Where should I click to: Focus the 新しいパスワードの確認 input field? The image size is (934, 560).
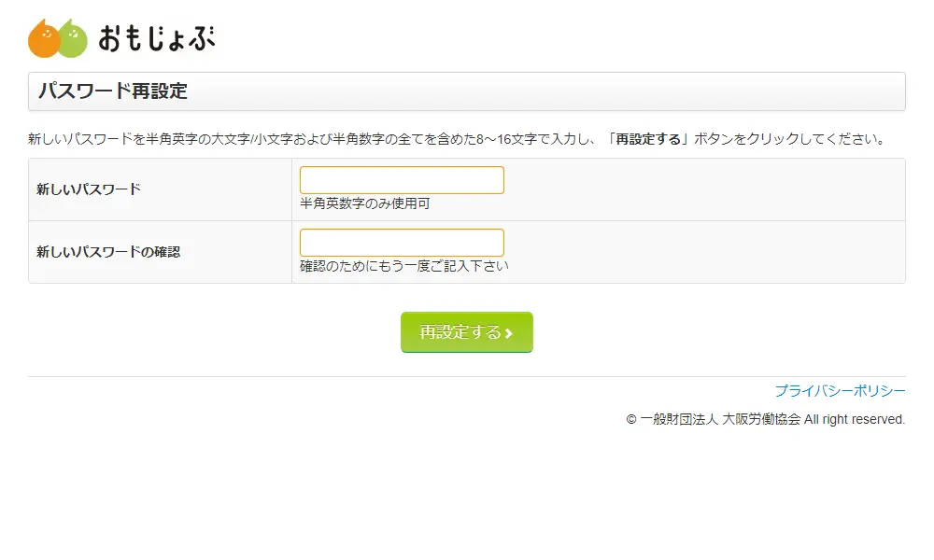point(402,243)
